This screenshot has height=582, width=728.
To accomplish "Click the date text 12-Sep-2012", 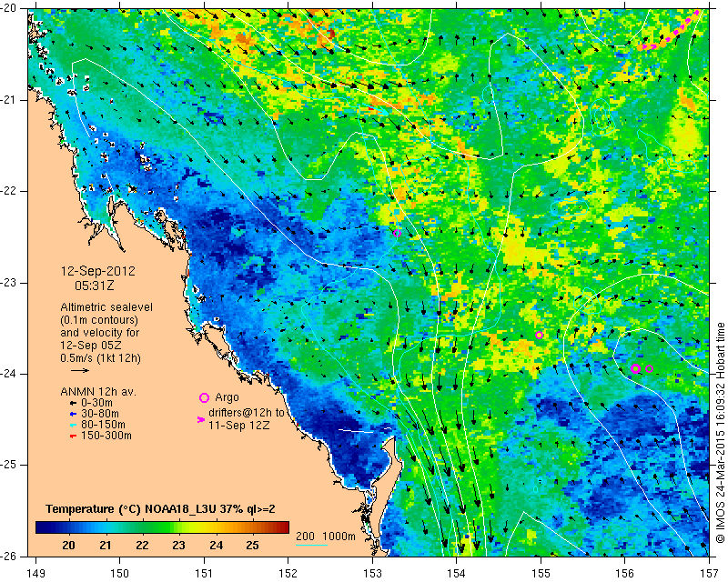I will click(x=98, y=271).
